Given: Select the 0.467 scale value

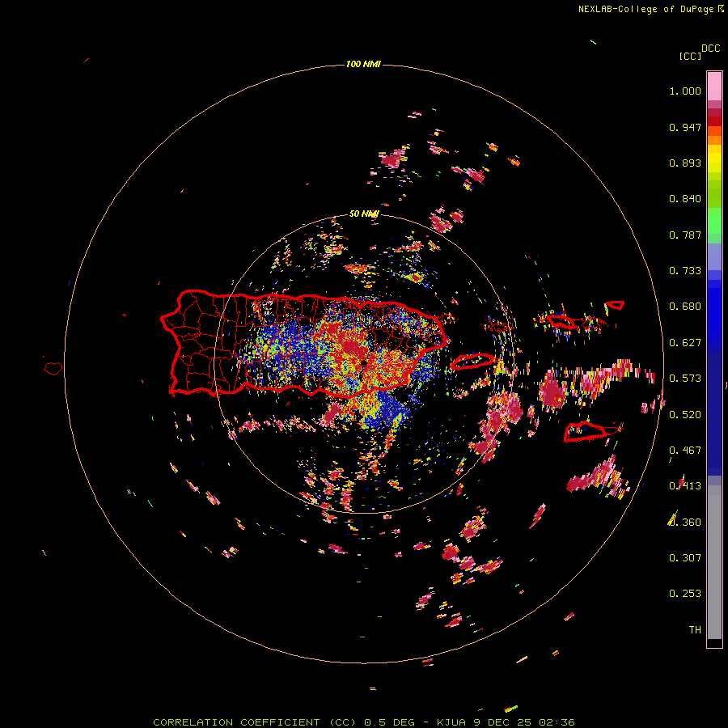Looking at the screenshot, I should 685,451.
